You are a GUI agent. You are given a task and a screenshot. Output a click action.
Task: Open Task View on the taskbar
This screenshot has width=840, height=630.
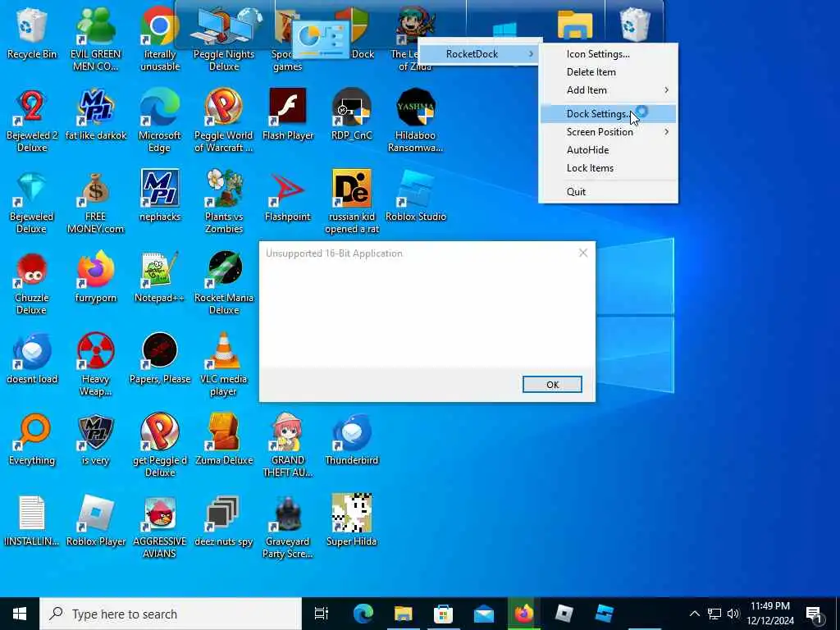point(322,614)
